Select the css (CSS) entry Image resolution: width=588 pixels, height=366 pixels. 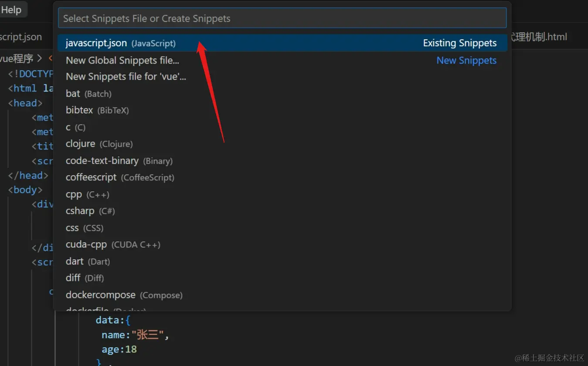pos(282,228)
